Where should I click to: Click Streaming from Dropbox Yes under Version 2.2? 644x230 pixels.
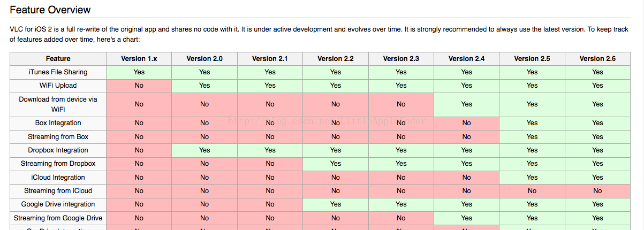336,164
